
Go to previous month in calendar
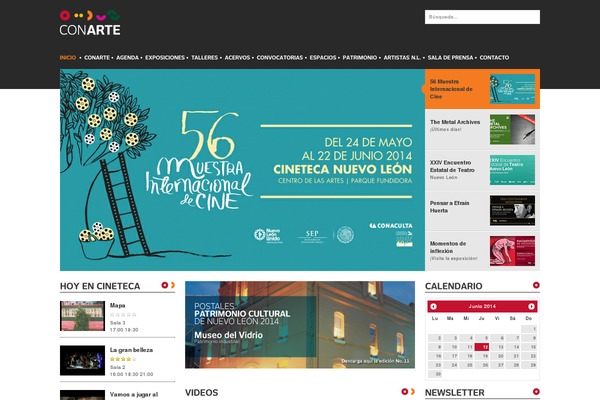tap(434, 307)
